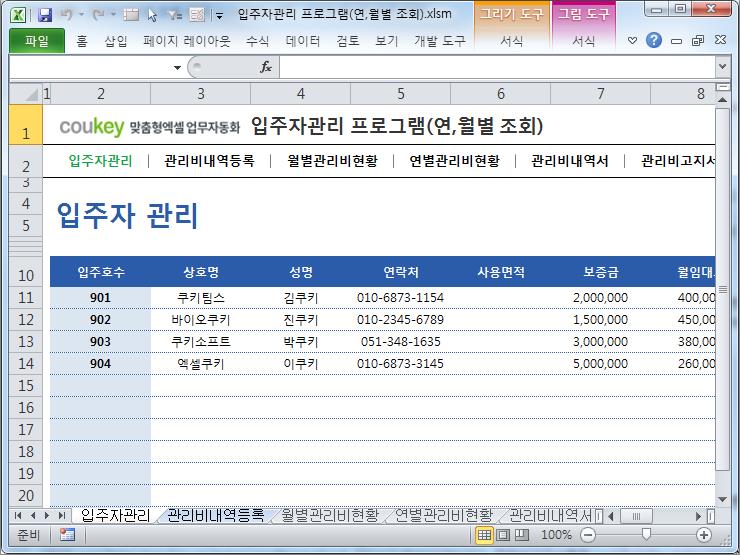Click the Select All corner triangle
The image size is (740, 555).
26,93
